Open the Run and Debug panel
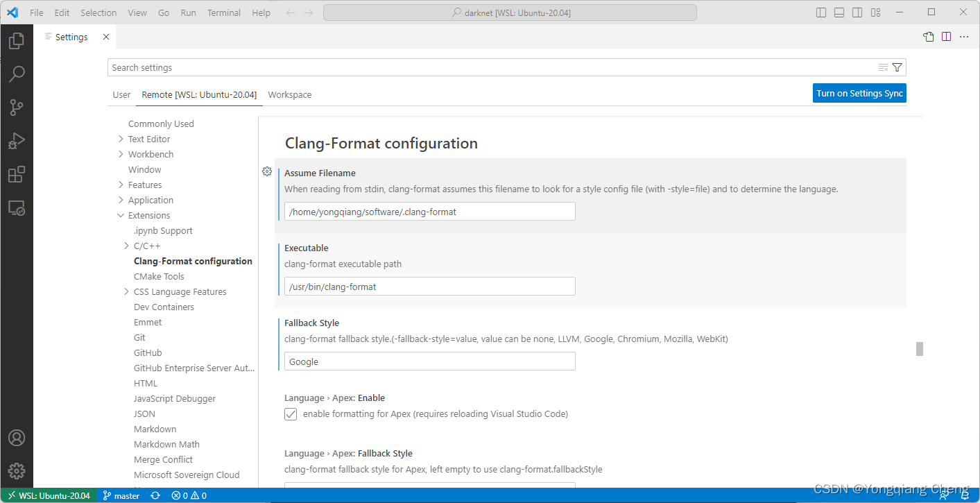The image size is (980, 503). pos(17,140)
